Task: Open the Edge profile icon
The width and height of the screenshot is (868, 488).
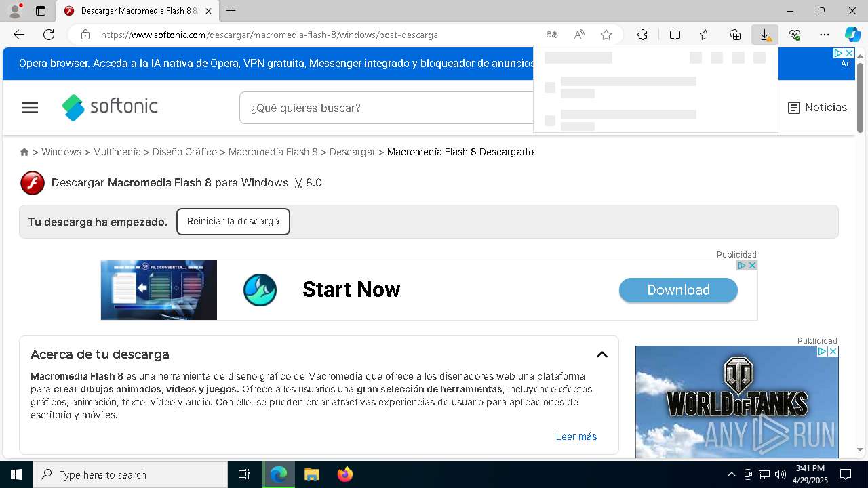Action: (x=15, y=11)
